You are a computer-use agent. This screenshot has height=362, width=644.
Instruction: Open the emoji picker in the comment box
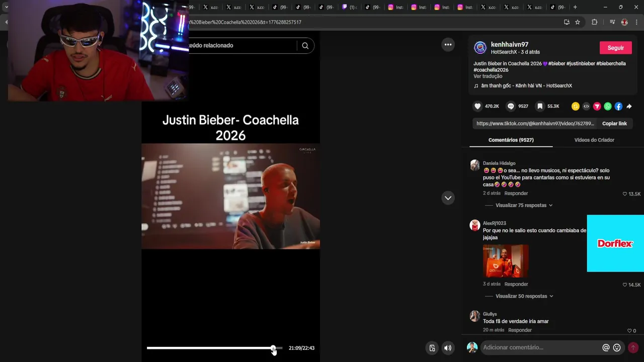pos(617,347)
